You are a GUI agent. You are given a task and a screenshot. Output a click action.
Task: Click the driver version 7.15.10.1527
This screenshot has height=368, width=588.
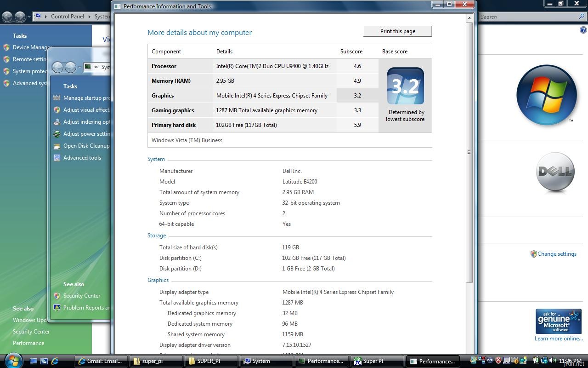pyautogui.click(x=297, y=345)
